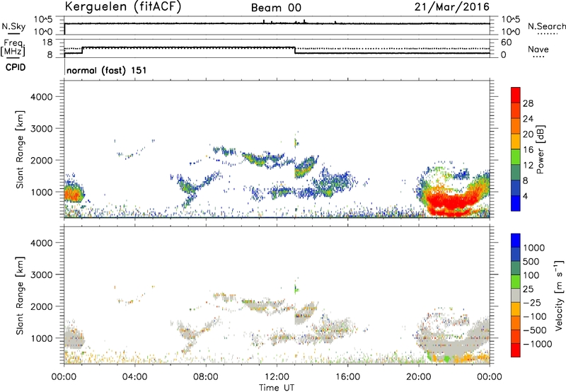This screenshot has height=392, width=566.
Task: Click the '-25' tick on the velocity colorbar
Action: pos(532,302)
